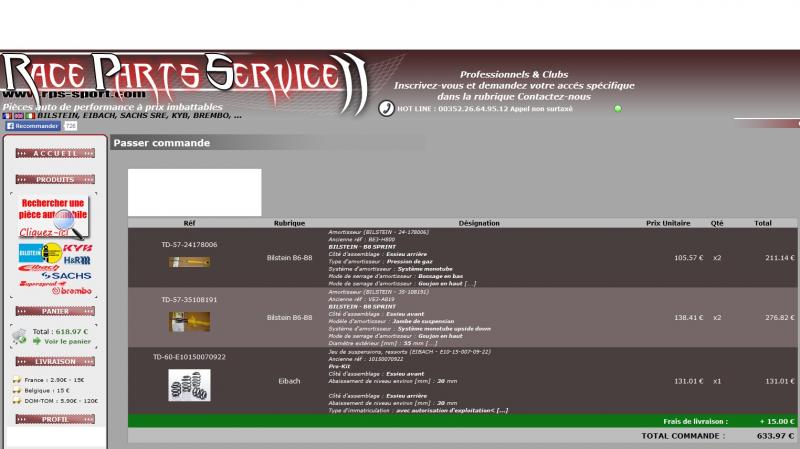Click the DOM-TOM delivery price text
The height and width of the screenshot is (449, 800).
click(61, 401)
